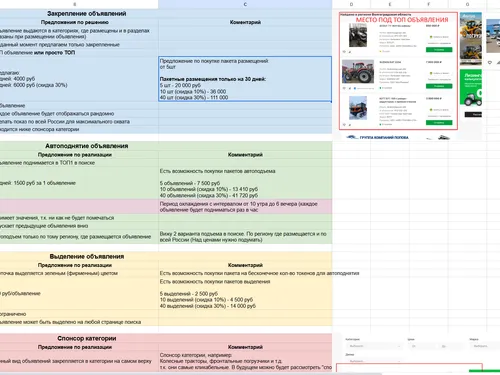Click green button on third listing
The width and height of the screenshot is (500, 375).
tap(439, 123)
